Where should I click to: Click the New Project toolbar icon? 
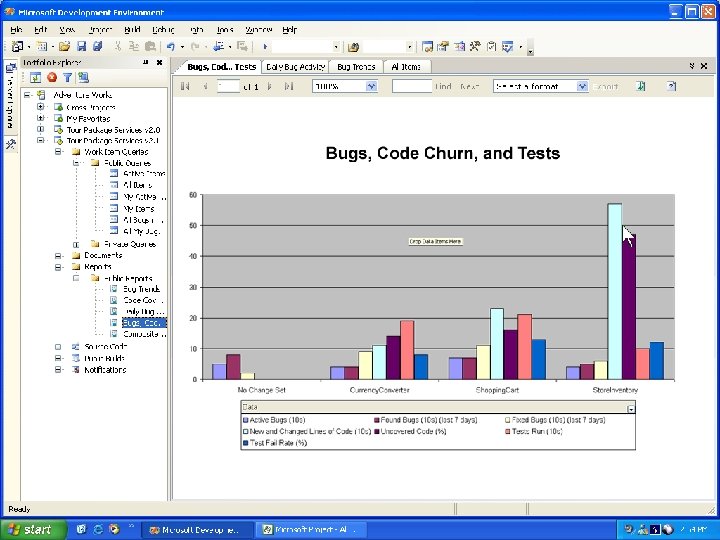(x=17, y=46)
